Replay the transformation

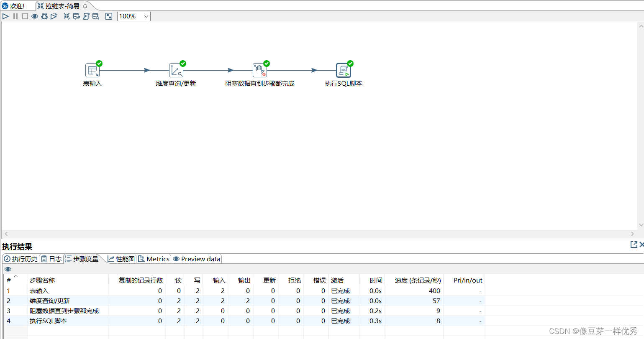(54, 16)
